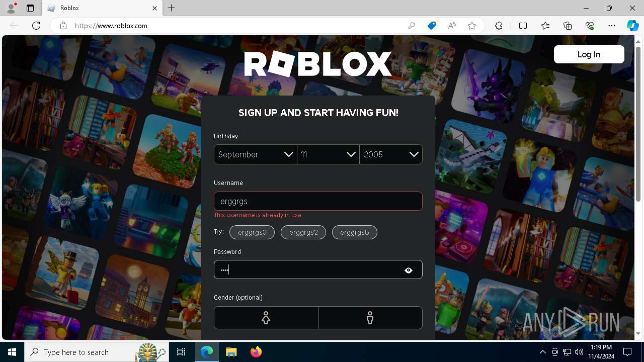The height and width of the screenshot is (362, 644).
Task: Open Copilot sidebar
Action: click(x=632, y=26)
